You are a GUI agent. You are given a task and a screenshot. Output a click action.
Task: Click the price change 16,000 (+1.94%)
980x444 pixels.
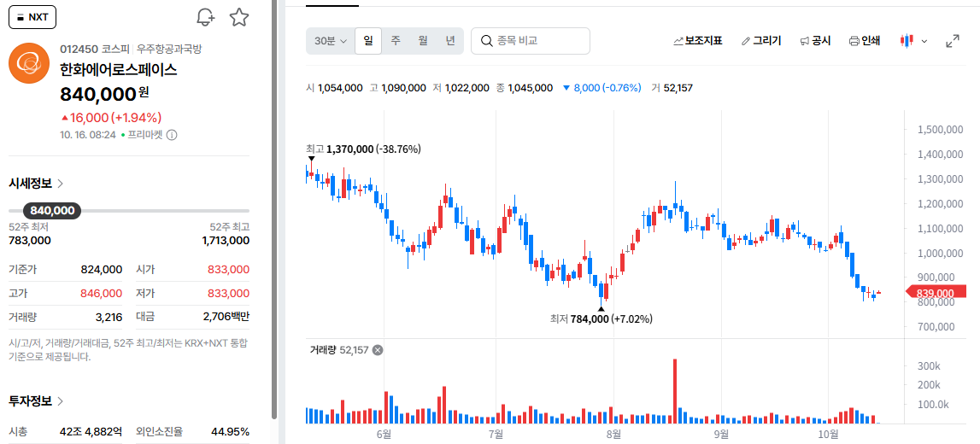tap(111, 117)
